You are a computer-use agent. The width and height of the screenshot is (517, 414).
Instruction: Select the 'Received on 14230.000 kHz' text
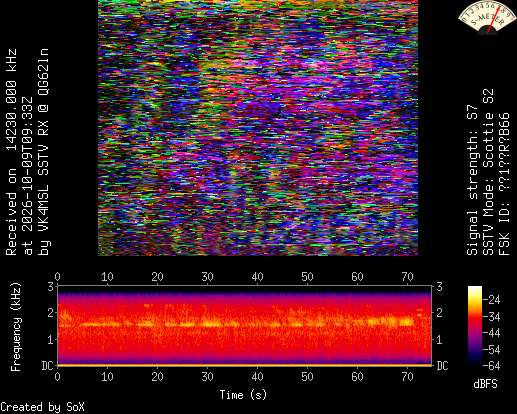click(12, 152)
